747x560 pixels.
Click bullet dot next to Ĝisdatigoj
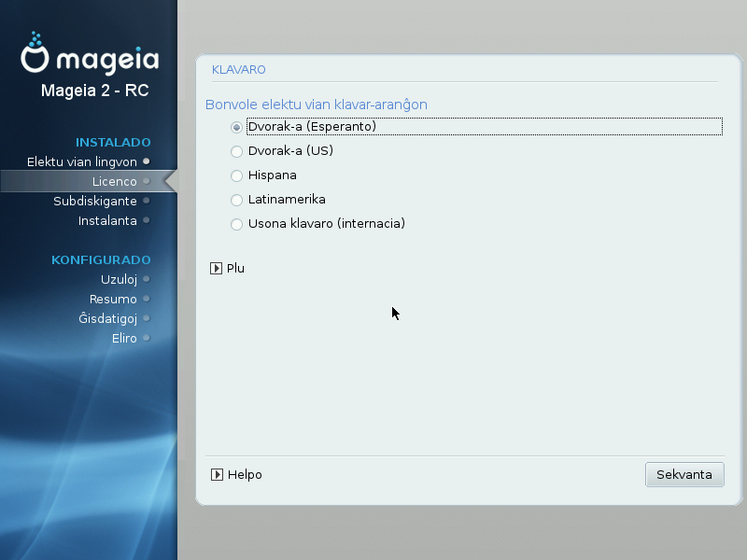coord(147,318)
